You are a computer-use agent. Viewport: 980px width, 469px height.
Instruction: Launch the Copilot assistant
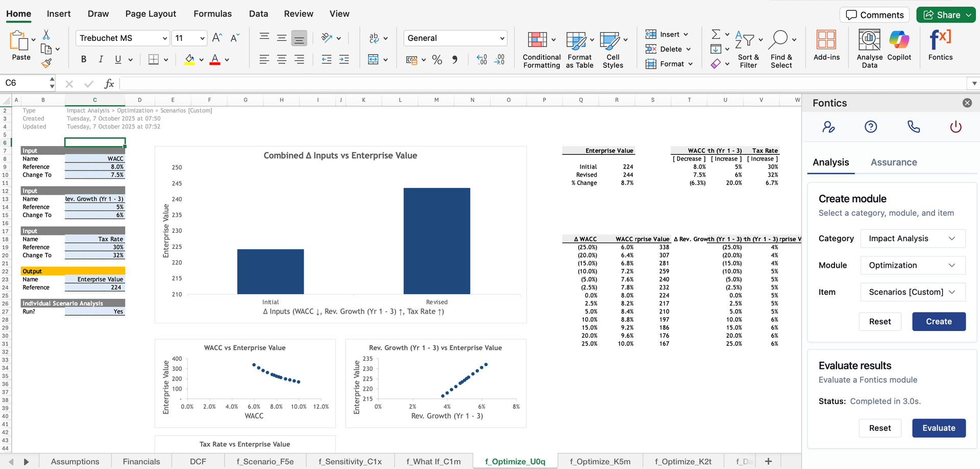[899, 46]
